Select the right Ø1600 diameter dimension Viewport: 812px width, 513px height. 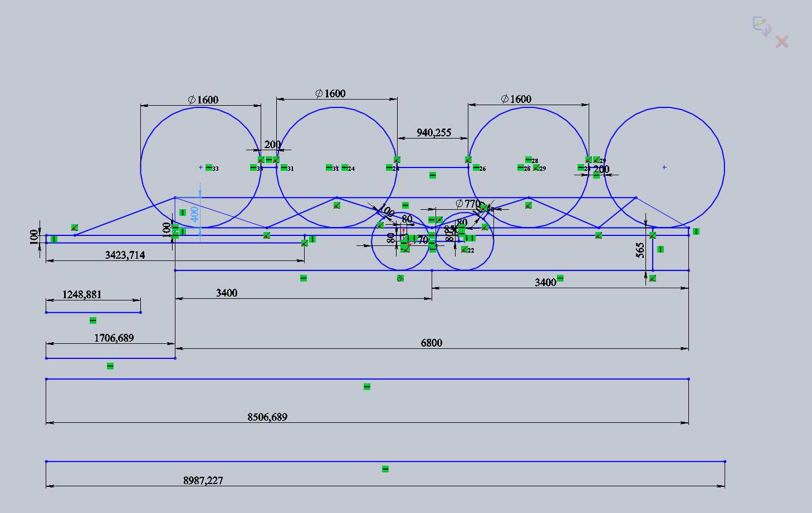(x=516, y=99)
